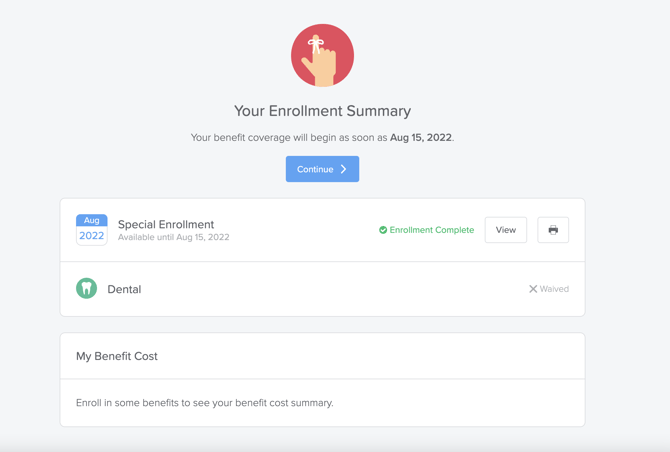Click the Your Enrollment Summary heading

coord(322,111)
